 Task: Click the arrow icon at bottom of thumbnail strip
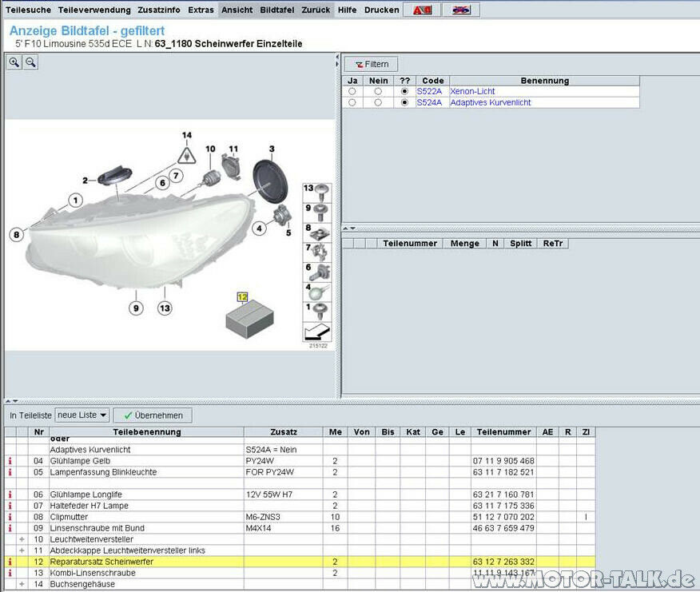[x=317, y=332]
